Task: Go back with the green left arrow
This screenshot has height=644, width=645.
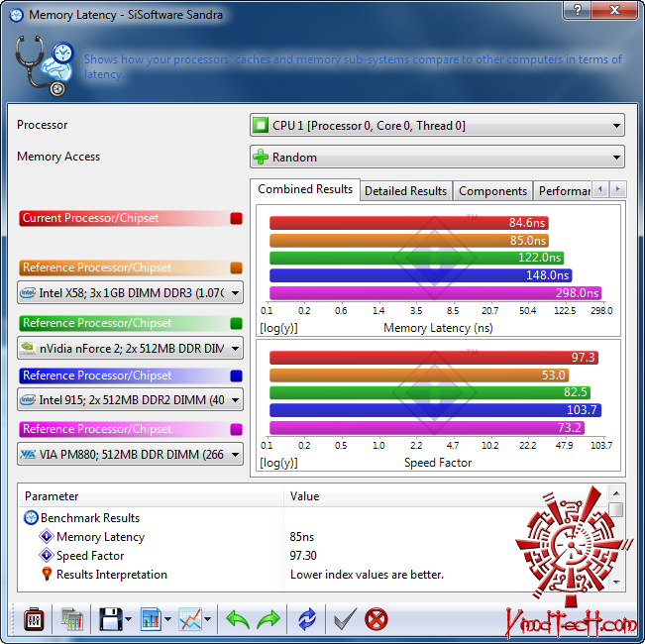Action: tap(238, 620)
